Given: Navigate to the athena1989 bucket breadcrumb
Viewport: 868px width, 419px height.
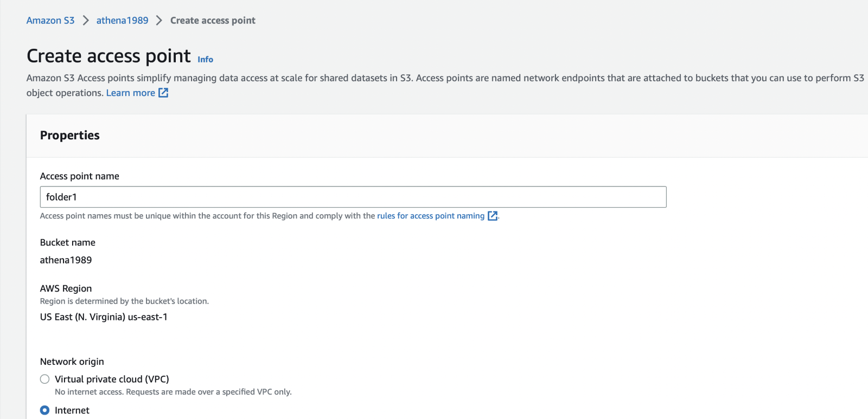Looking at the screenshot, I should 122,21.
